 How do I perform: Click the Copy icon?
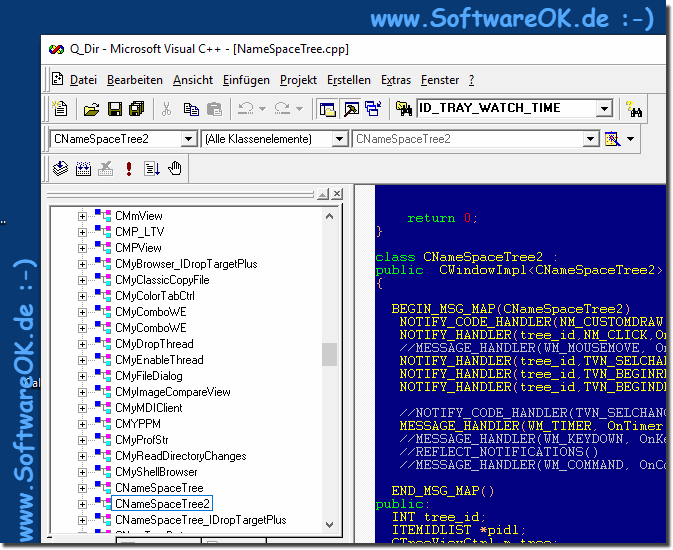coord(191,109)
